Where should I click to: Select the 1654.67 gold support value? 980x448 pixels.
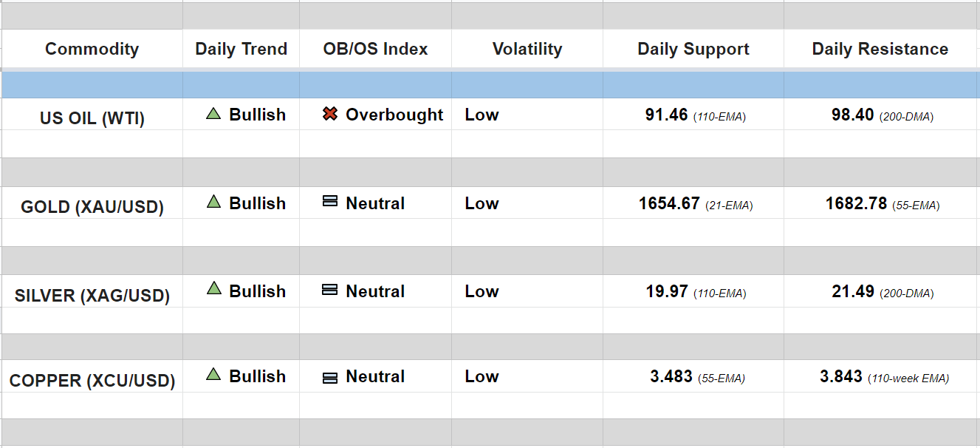(669, 203)
